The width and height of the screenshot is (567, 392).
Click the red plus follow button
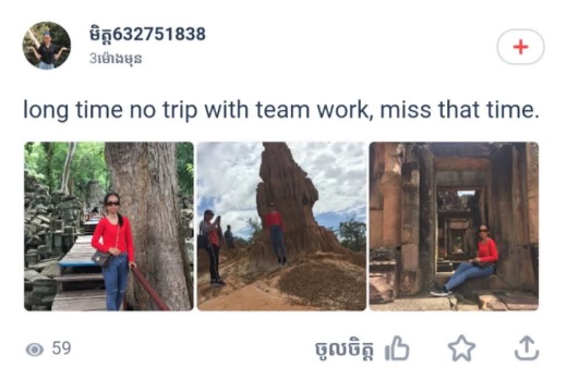point(521,47)
